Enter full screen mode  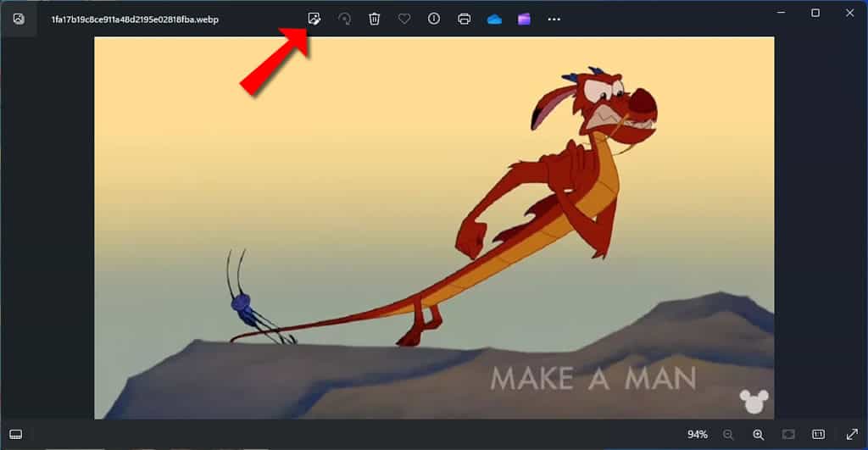852,435
